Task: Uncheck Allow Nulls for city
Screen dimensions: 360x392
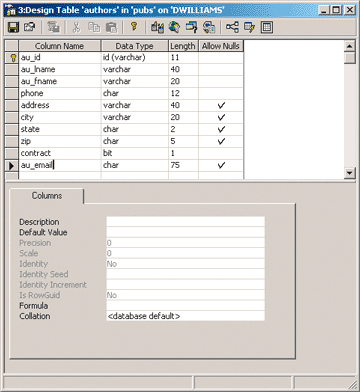Action: [221, 118]
